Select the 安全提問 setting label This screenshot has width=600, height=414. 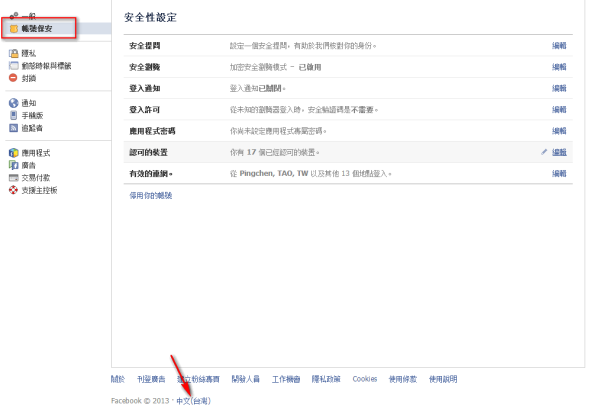(145, 46)
